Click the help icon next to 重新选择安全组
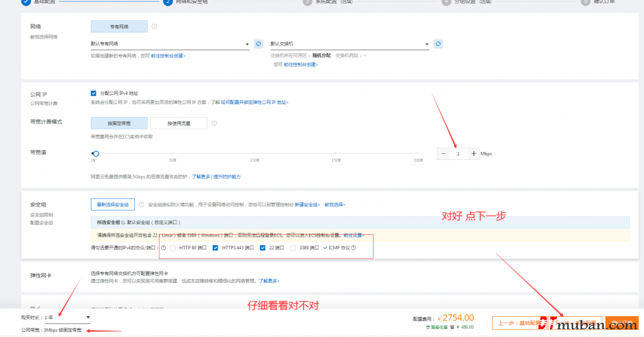The image size is (644, 337). (x=141, y=205)
